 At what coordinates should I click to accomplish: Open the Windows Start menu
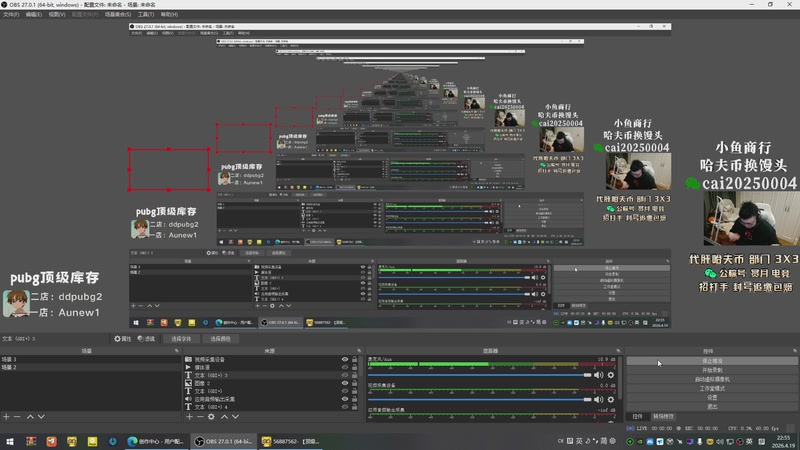click(10, 441)
